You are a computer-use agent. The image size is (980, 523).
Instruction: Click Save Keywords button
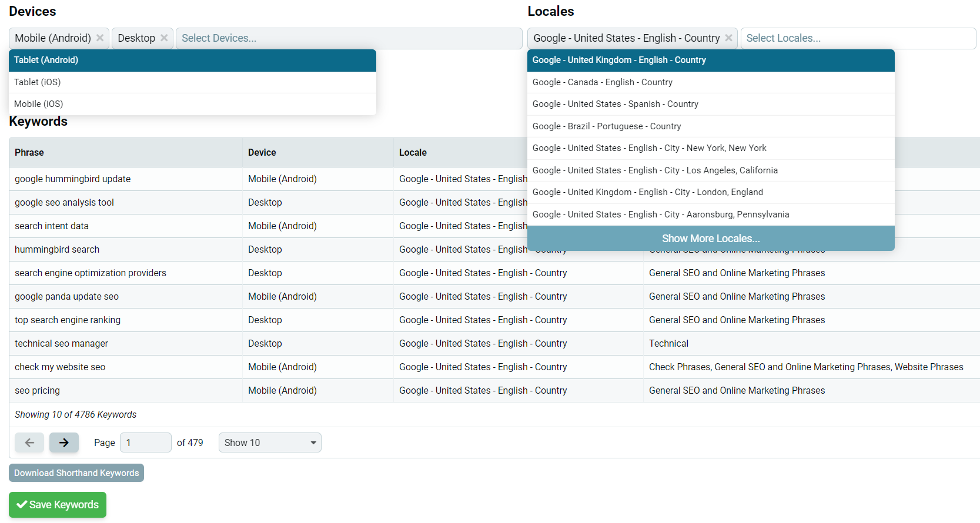[58, 505]
